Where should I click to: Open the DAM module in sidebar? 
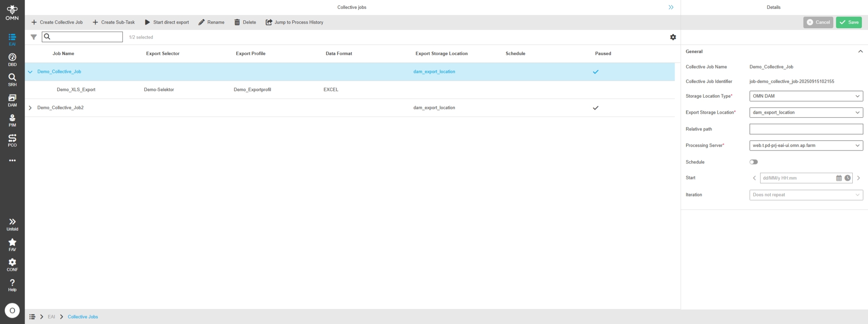pos(12,100)
